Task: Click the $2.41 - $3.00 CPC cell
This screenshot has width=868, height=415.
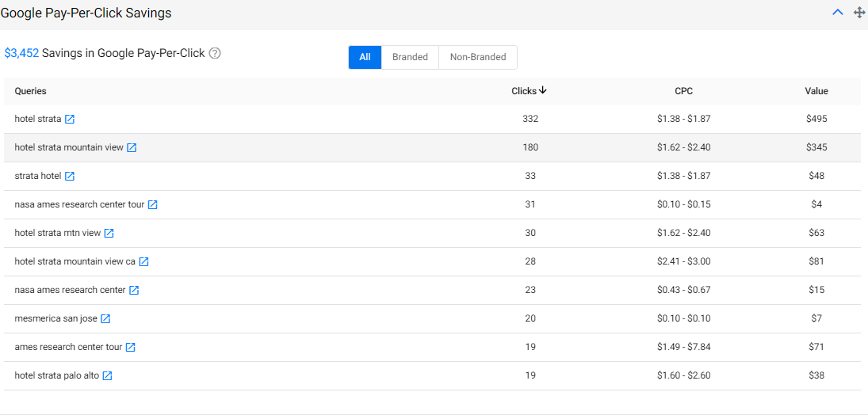Action: 683,261
